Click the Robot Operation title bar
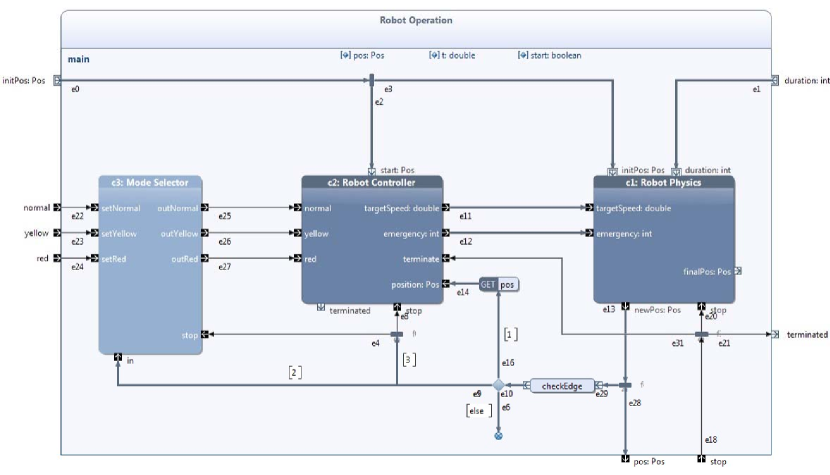830x475 pixels. 416,29
